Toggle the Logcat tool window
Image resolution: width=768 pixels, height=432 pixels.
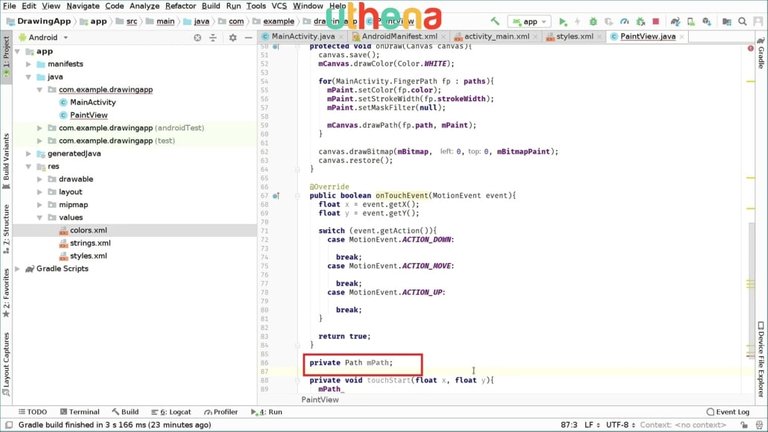click(x=175, y=412)
